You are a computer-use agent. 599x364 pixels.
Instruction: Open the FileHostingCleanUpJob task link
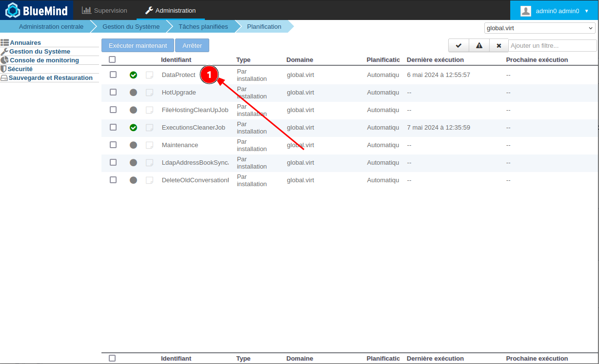(195, 110)
